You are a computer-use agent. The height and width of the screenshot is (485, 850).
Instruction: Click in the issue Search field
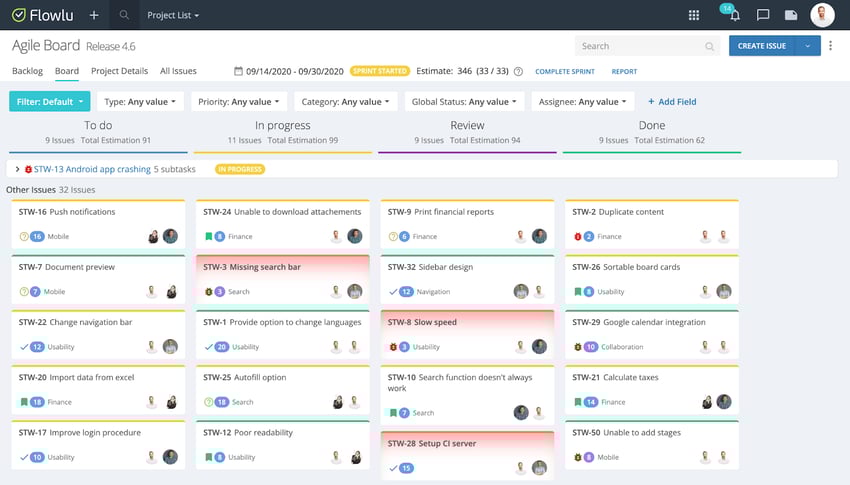click(647, 46)
